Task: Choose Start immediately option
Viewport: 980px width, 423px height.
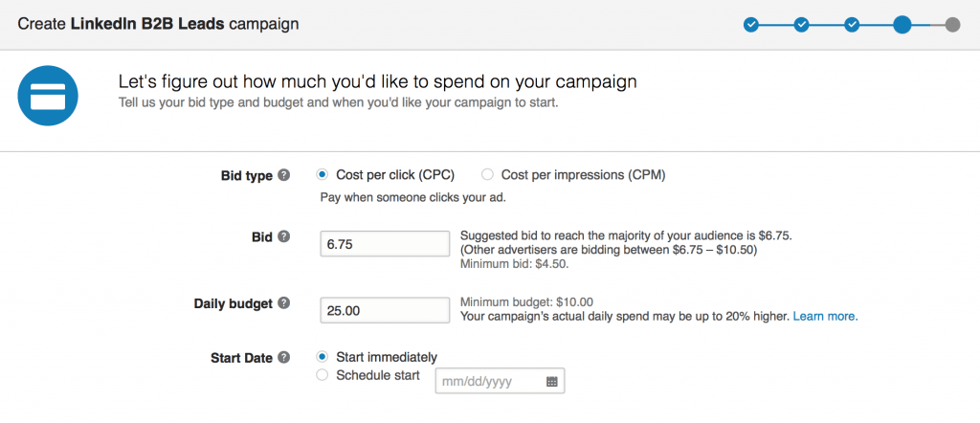Action: tap(323, 357)
